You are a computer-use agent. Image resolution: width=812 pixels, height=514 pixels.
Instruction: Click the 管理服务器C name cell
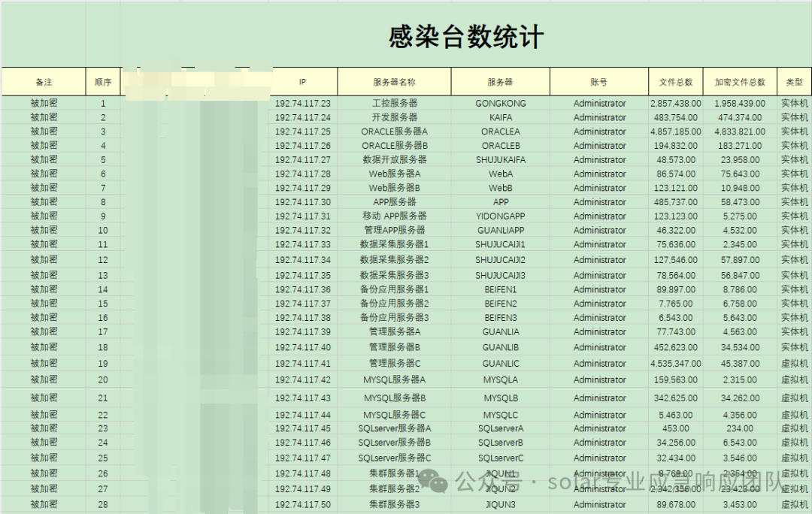[x=395, y=364]
